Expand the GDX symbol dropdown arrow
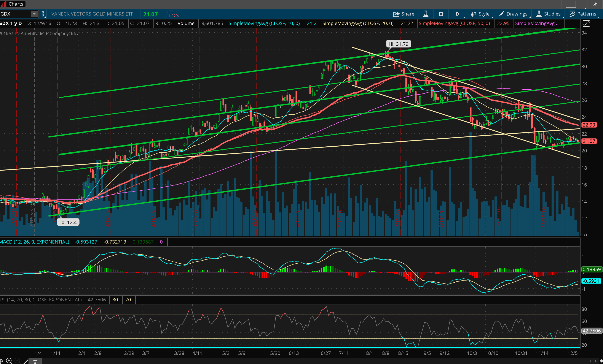 coord(34,14)
